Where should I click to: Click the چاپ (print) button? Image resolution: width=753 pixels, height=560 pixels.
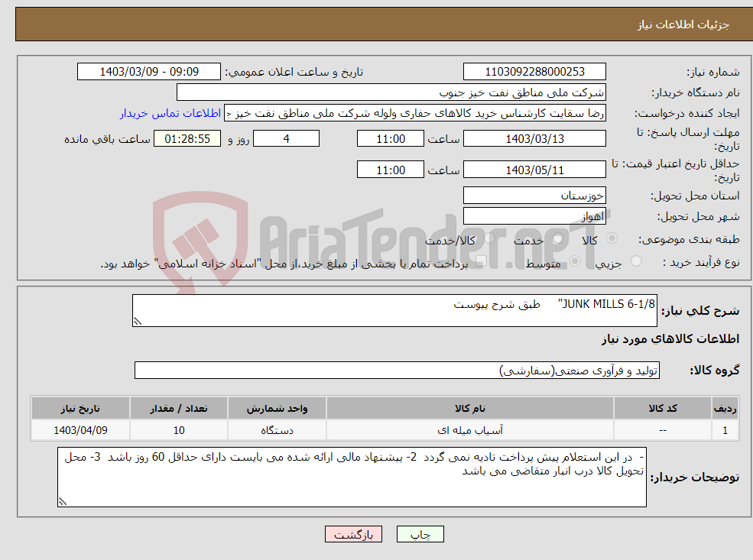pyautogui.click(x=420, y=534)
